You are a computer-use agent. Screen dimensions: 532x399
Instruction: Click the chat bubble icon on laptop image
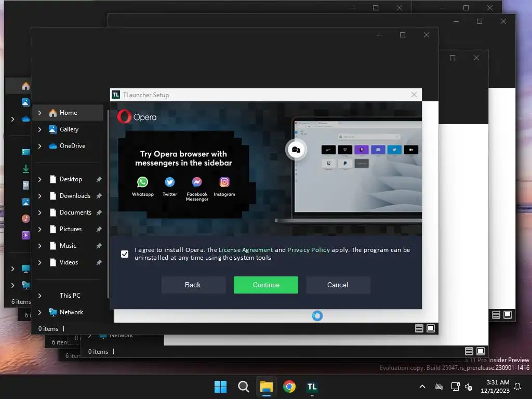(x=296, y=150)
